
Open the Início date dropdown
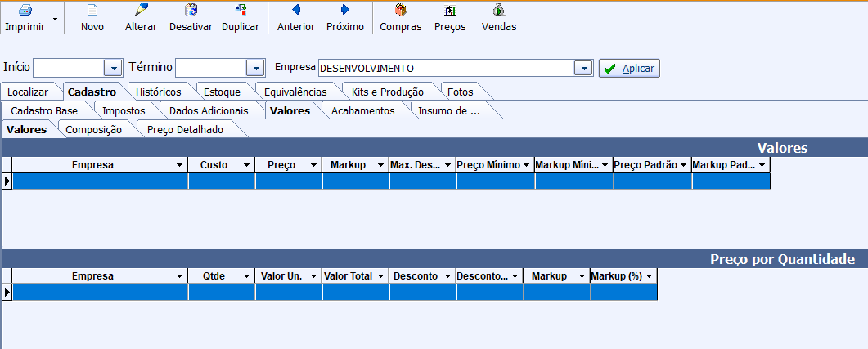click(x=113, y=68)
